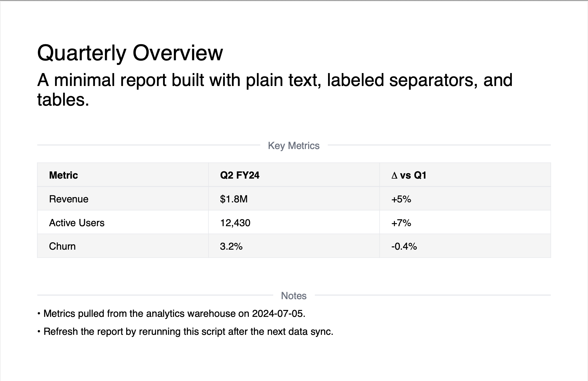Select the Key Metrics separator label
588x381 pixels.
click(294, 146)
